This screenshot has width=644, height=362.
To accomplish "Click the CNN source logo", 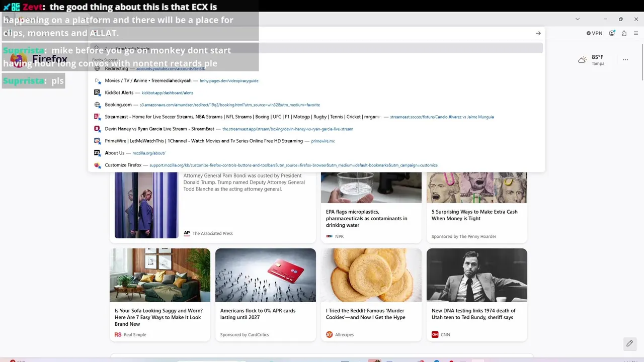I will (435, 334).
